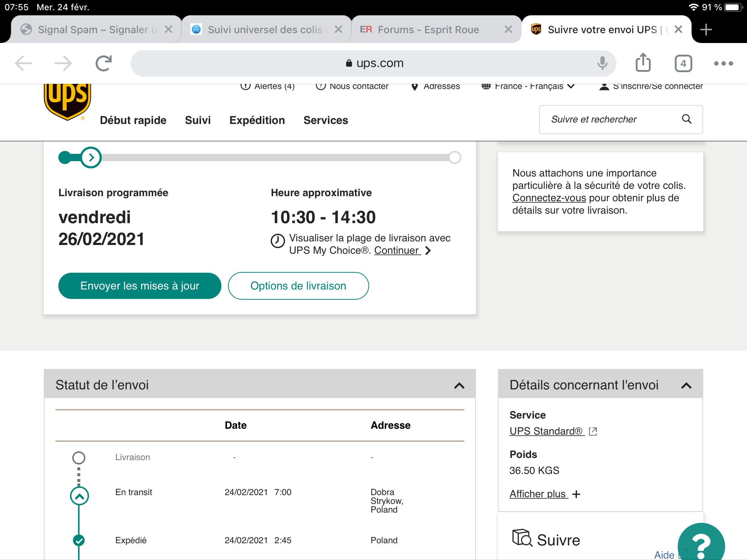The image size is (747, 560).
Task: Click the external link icon next to UPS Standard
Action: [593, 431]
